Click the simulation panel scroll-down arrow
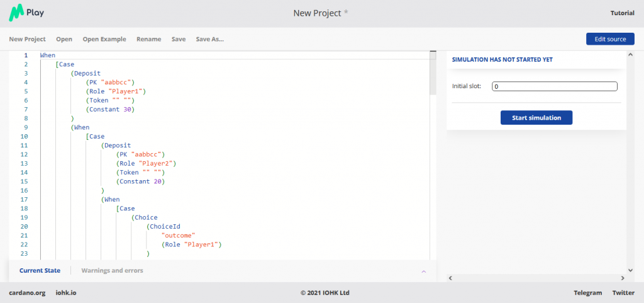The width and height of the screenshot is (644, 303). [x=630, y=268]
